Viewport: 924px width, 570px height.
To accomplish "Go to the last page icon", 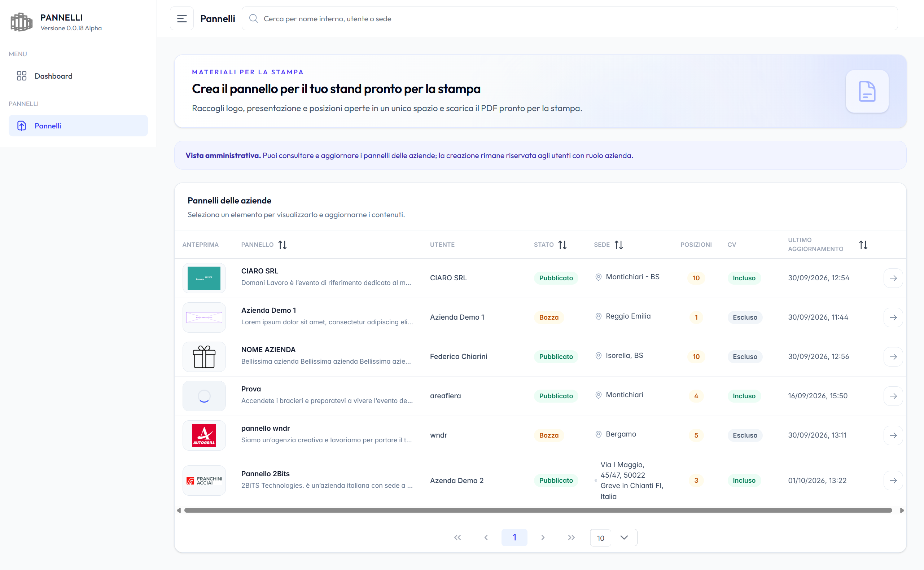I will tap(571, 538).
